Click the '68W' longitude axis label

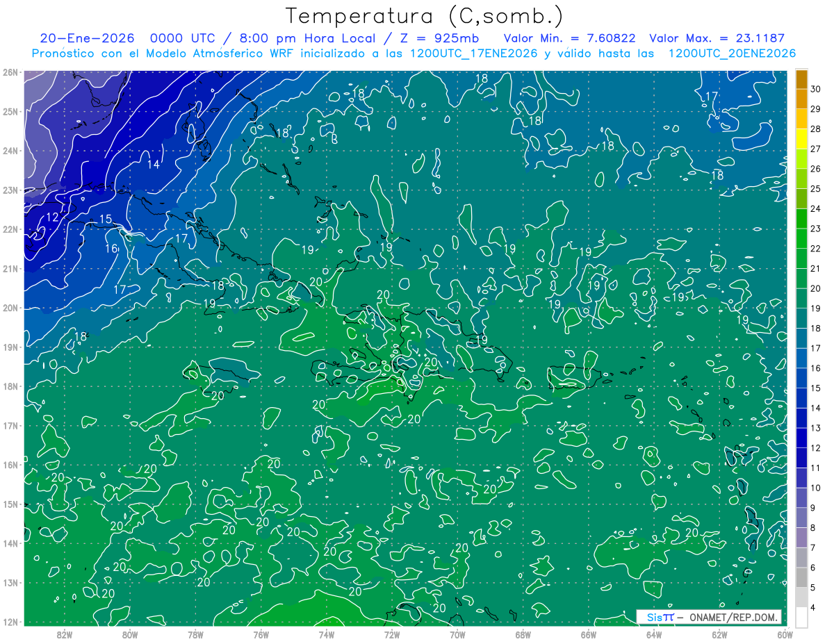click(x=523, y=634)
